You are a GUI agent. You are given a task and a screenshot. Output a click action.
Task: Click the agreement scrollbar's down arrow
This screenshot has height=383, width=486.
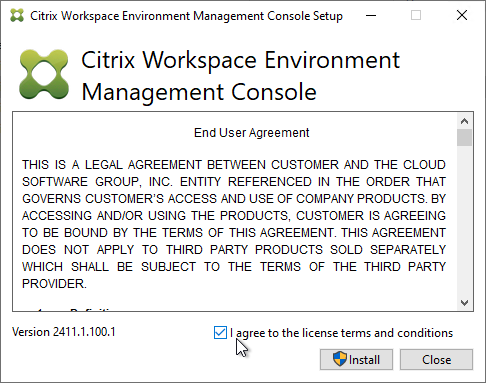(464, 302)
